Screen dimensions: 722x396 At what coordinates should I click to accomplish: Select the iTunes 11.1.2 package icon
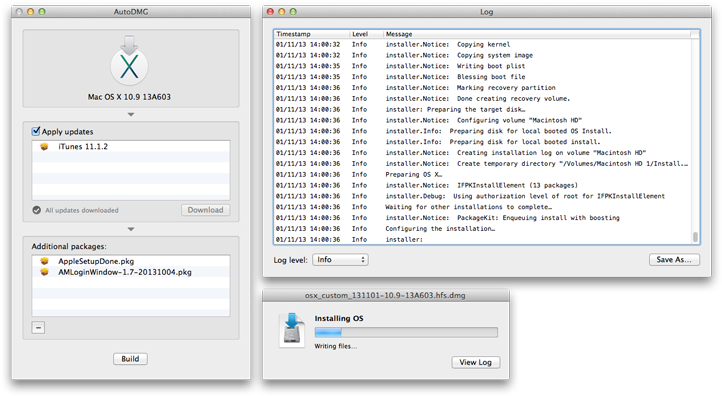[x=44, y=146]
